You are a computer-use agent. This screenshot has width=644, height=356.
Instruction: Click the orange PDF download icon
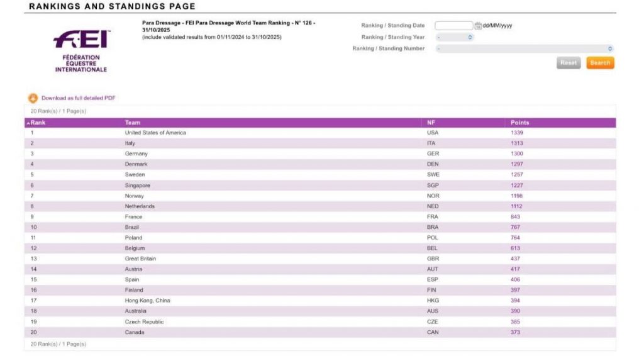click(x=33, y=98)
